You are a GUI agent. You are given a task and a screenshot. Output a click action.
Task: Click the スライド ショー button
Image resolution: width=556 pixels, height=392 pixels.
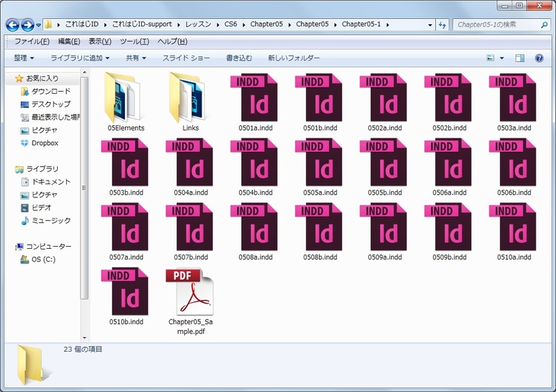(186, 58)
